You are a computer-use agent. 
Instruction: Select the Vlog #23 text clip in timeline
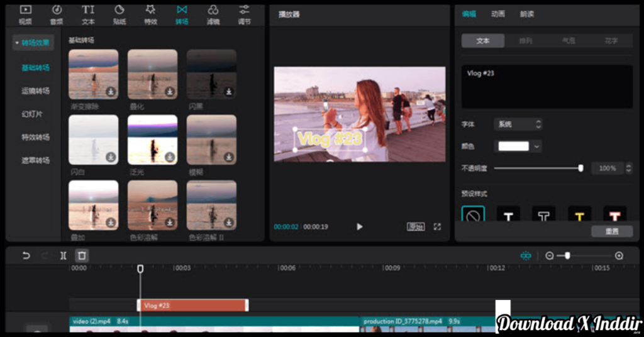pyautogui.click(x=192, y=306)
